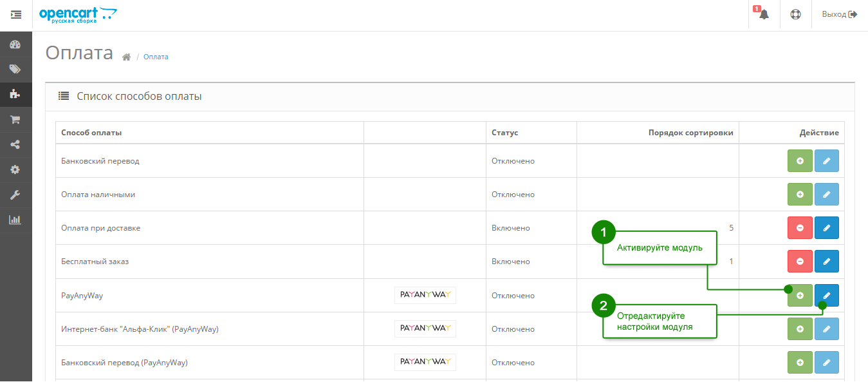
Task: Open the system gear icon in sidebar
Action: click(x=15, y=169)
